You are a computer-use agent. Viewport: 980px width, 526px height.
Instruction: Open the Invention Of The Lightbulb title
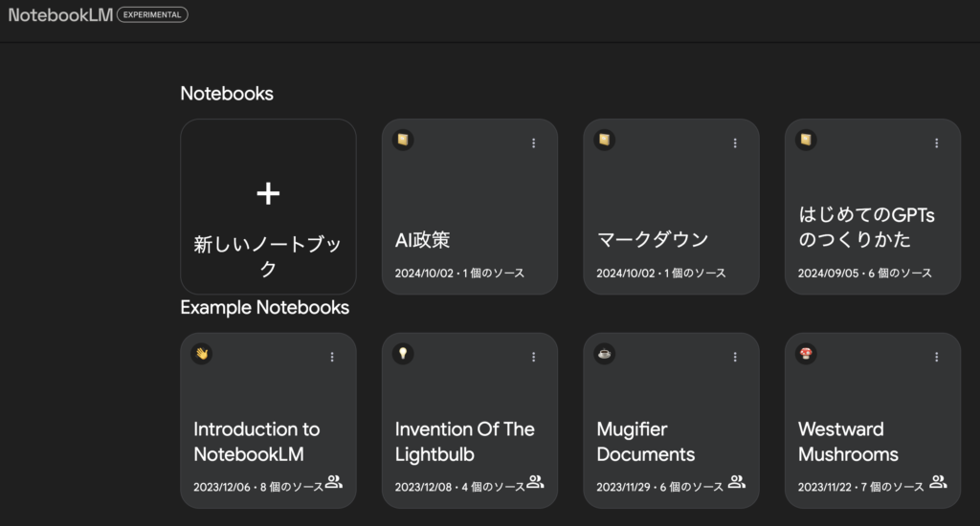pos(464,442)
